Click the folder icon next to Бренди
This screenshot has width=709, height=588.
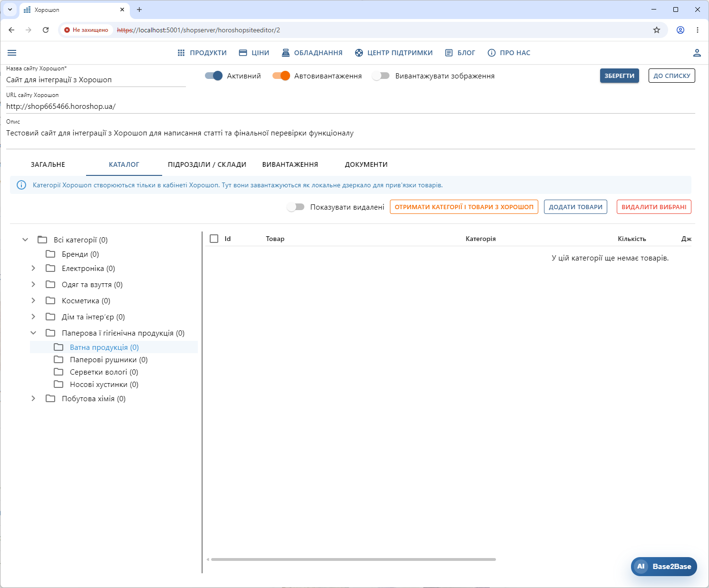50,254
